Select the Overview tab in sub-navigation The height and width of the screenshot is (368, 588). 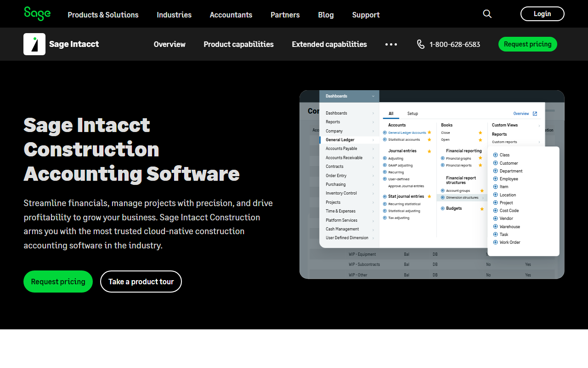coord(170,44)
